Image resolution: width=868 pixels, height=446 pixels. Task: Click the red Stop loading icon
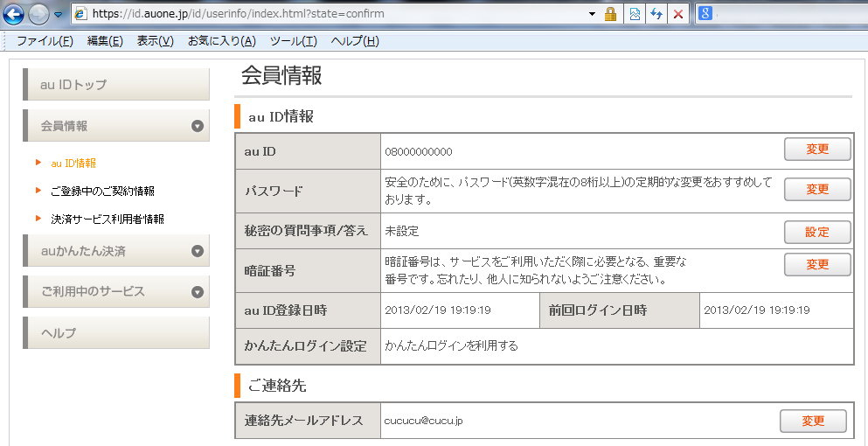[x=677, y=14]
